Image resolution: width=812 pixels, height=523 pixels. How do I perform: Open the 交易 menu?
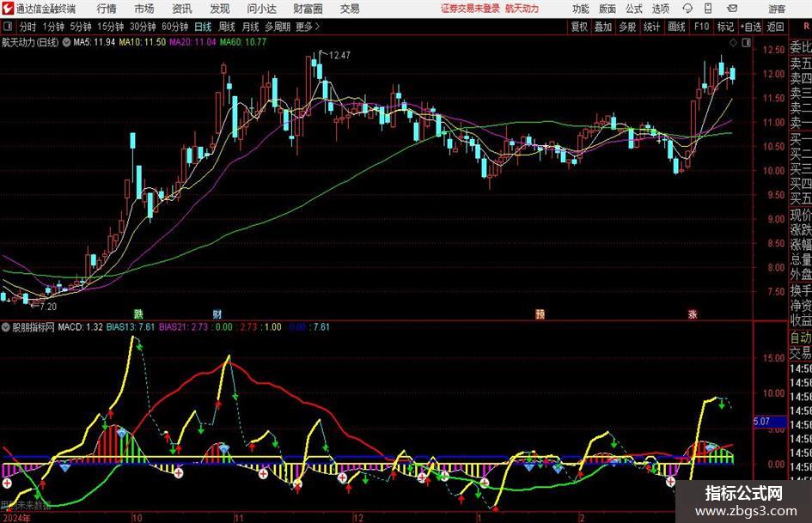[x=350, y=9]
